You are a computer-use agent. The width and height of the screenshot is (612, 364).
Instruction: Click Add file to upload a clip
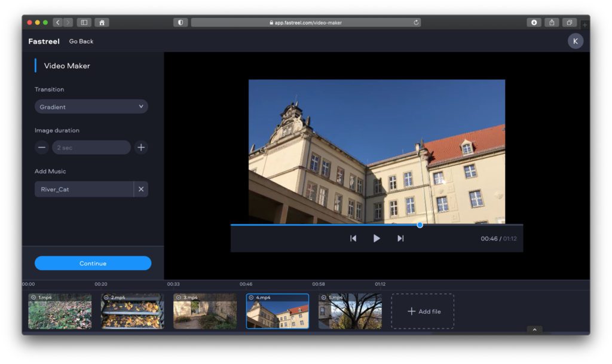click(423, 311)
